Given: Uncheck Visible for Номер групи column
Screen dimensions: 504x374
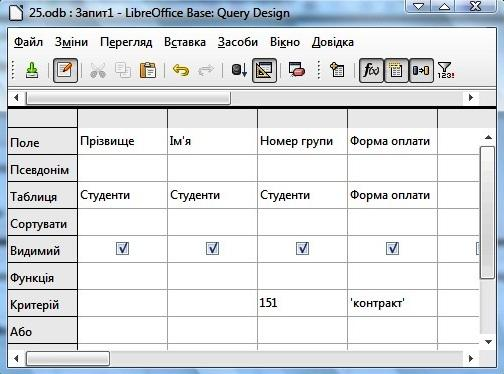Looking at the screenshot, I should point(302,248).
